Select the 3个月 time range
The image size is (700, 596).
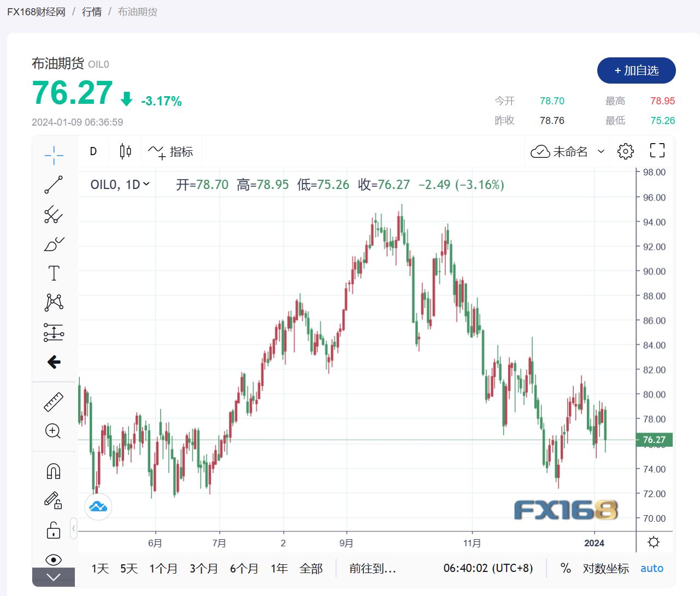tap(204, 569)
